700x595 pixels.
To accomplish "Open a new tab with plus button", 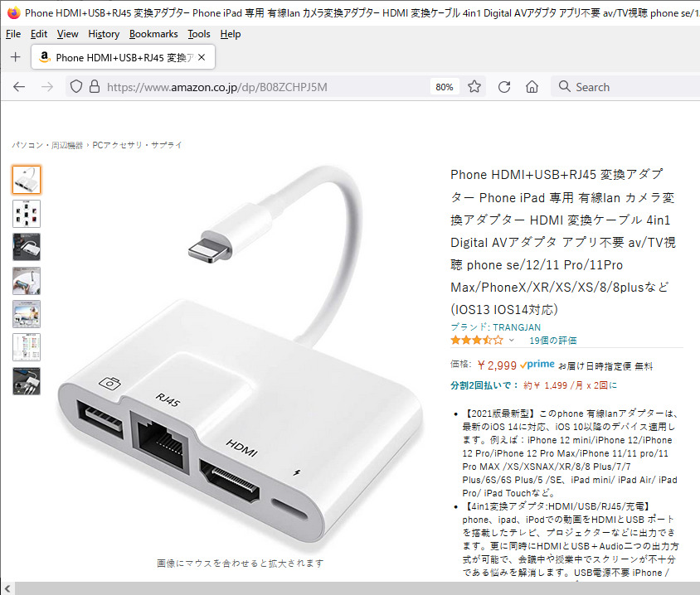I will pyautogui.click(x=16, y=57).
